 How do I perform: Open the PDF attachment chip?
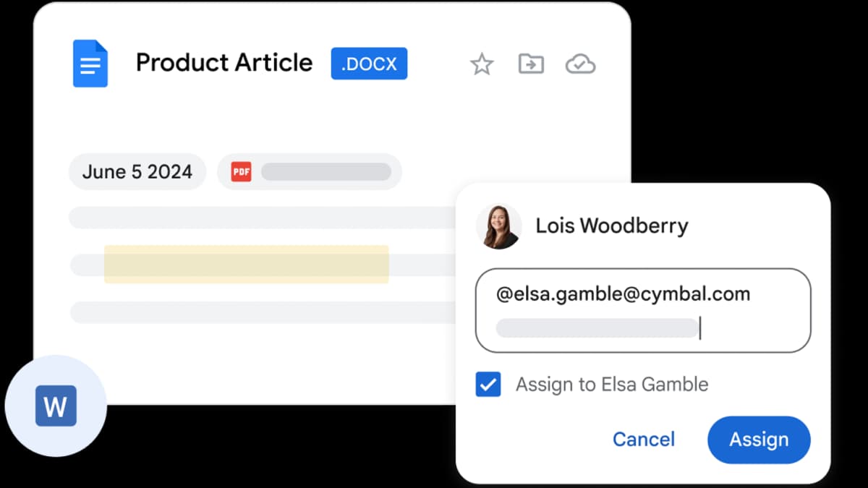[x=310, y=172]
